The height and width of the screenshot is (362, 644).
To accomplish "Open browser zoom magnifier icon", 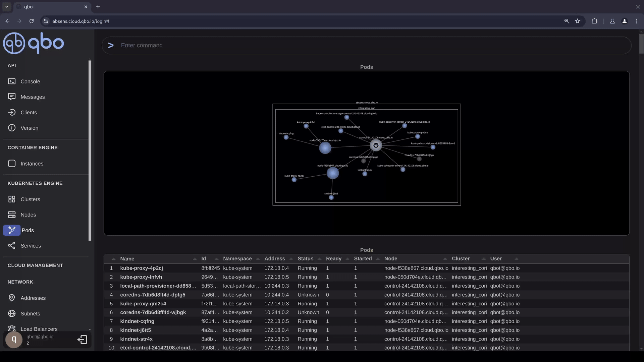I will tap(567, 21).
